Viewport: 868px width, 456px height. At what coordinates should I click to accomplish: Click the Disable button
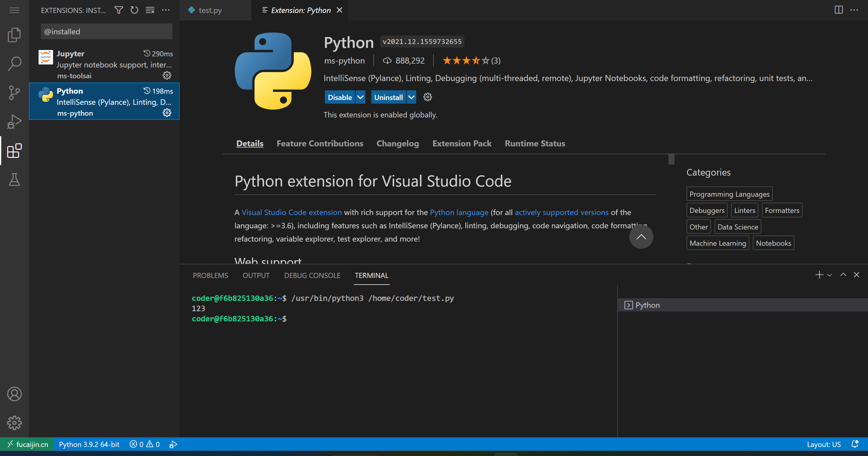[x=340, y=97]
